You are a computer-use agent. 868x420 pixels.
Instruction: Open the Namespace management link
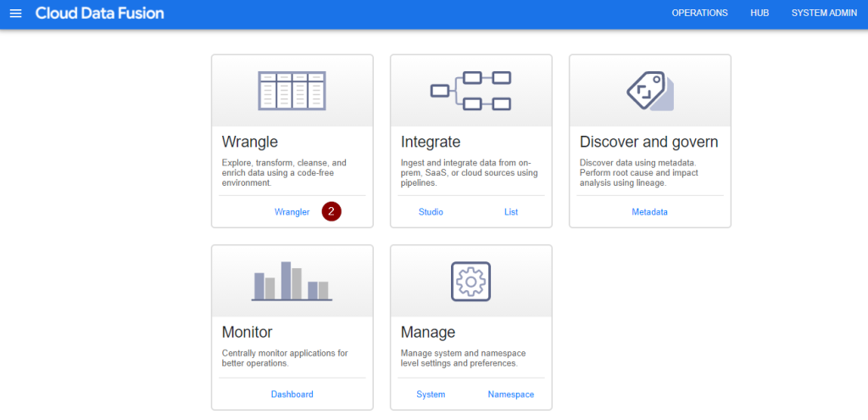pyautogui.click(x=511, y=395)
